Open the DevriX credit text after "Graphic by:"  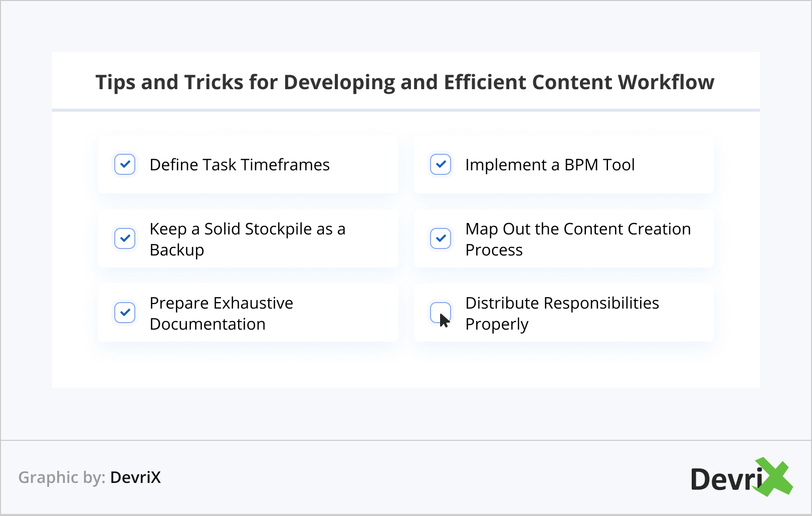point(135,477)
